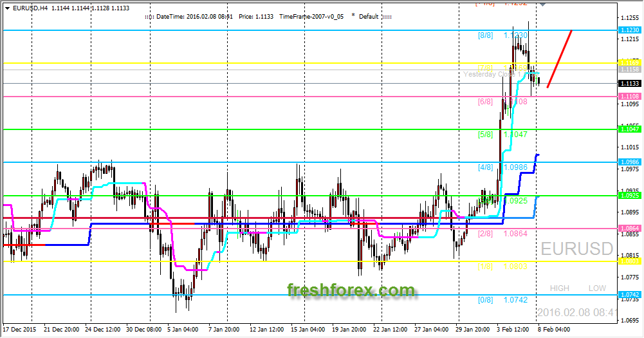
Task: Click the 27 Jan 04:00 time axis label
Action: pos(431,330)
